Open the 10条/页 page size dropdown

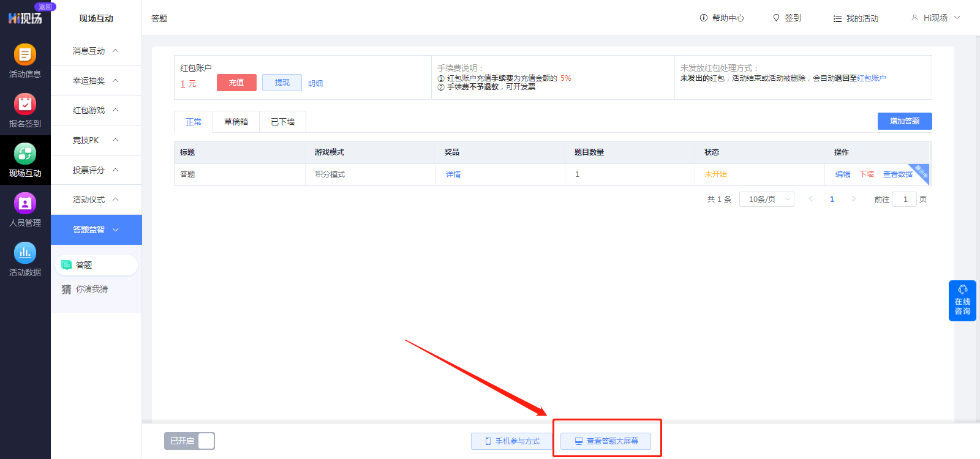click(x=766, y=200)
